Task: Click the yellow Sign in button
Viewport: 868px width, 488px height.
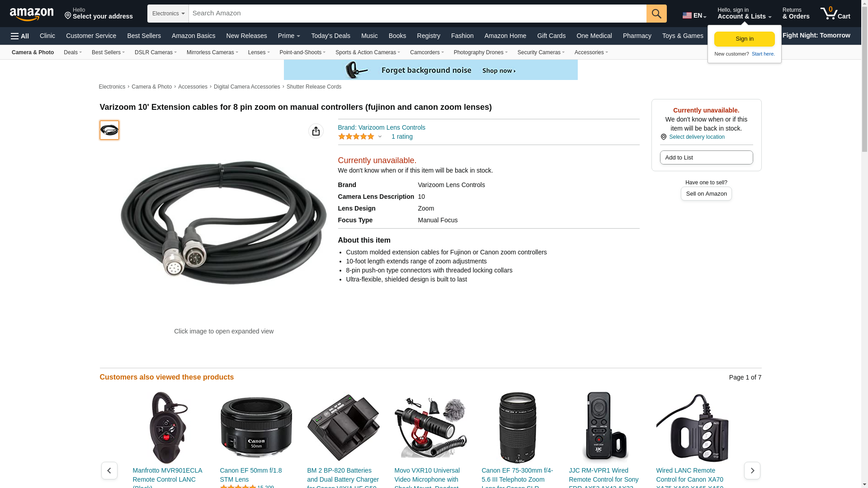Action: 745,39
